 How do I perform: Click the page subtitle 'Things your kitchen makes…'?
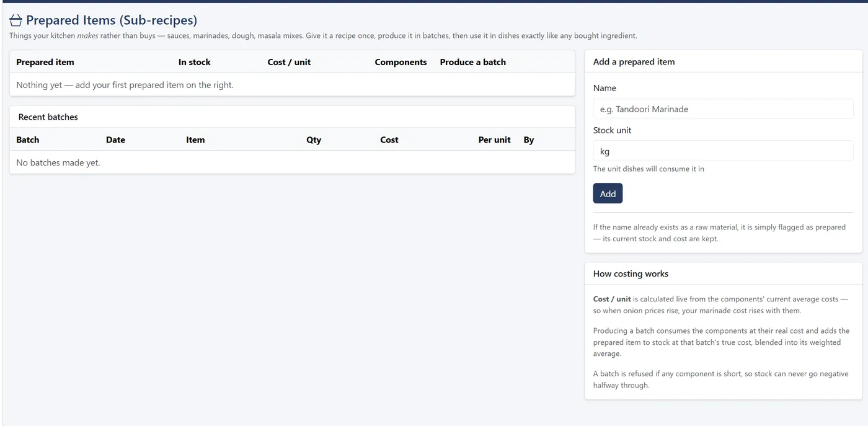click(x=323, y=35)
